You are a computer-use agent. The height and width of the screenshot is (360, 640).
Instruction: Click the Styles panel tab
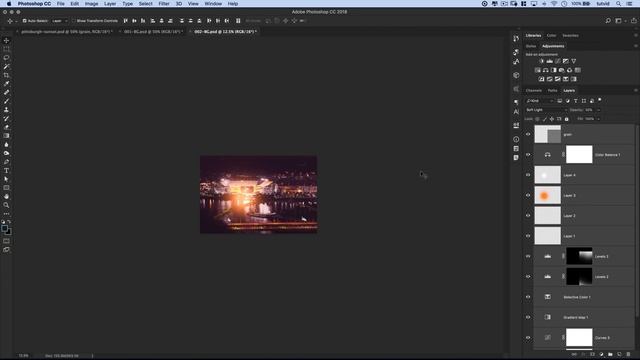(x=531, y=46)
